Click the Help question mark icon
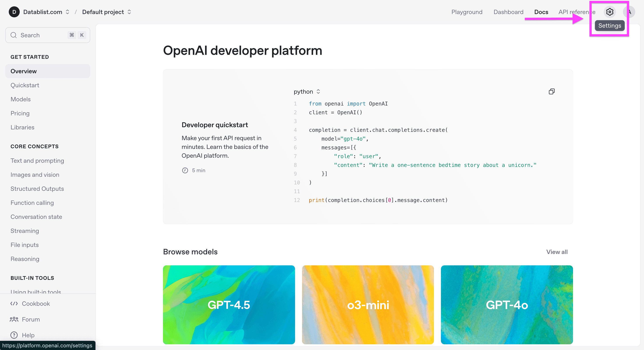The height and width of the screenshot is (350, 644). (14, 335)
